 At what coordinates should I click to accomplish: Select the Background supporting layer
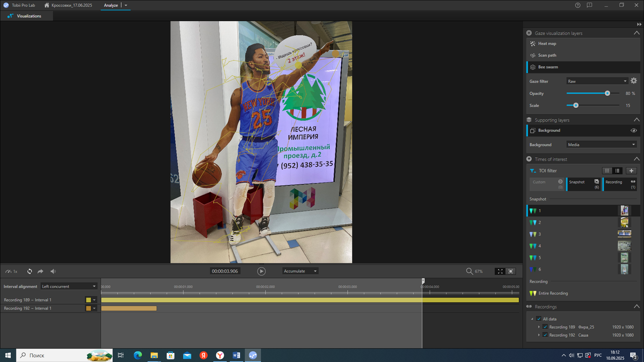click(x=583, y=130)
